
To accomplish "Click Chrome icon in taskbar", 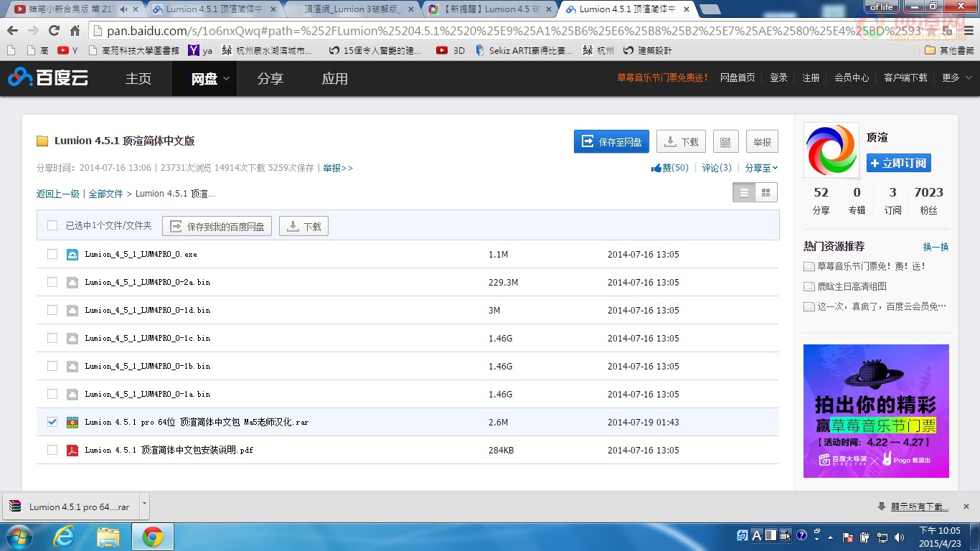I will (152, 536).
